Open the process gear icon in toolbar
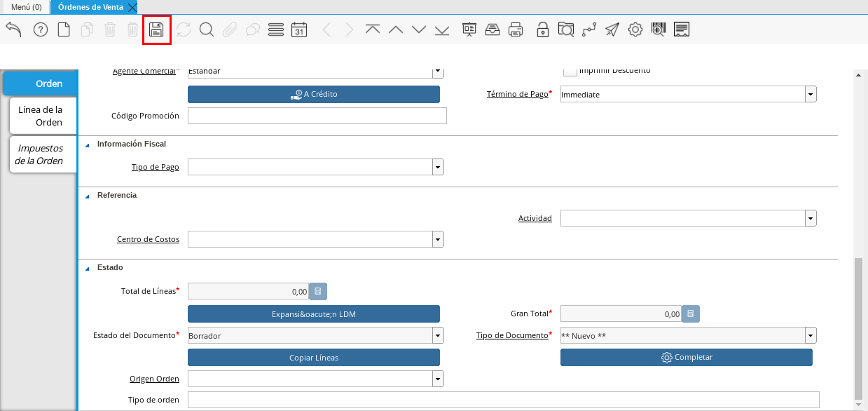Viewport: 868px width, 411px height. 635,29
